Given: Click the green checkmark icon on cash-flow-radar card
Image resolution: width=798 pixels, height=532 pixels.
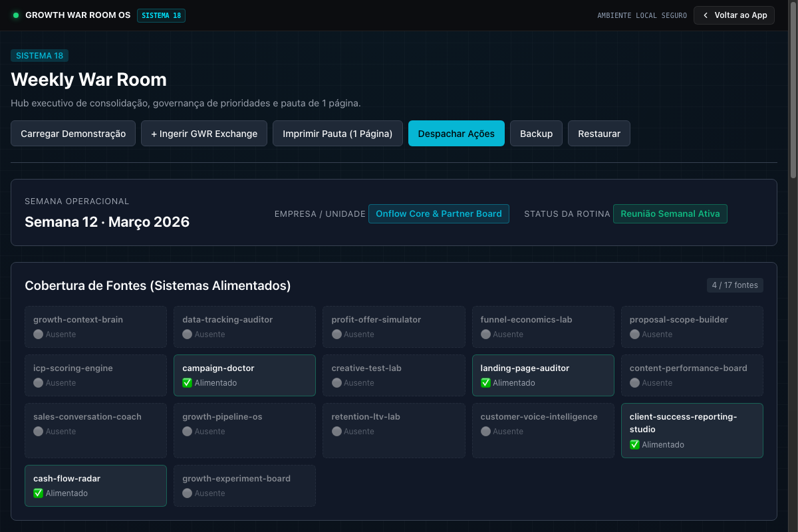Looking at the screenshot, I should coord(38,493).
